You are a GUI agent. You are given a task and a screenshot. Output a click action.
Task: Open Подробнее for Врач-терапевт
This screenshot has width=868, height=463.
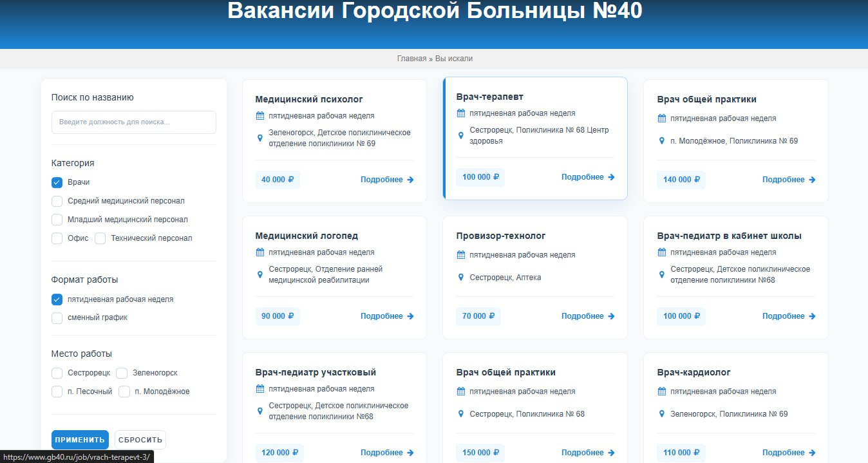click(588, 177)
